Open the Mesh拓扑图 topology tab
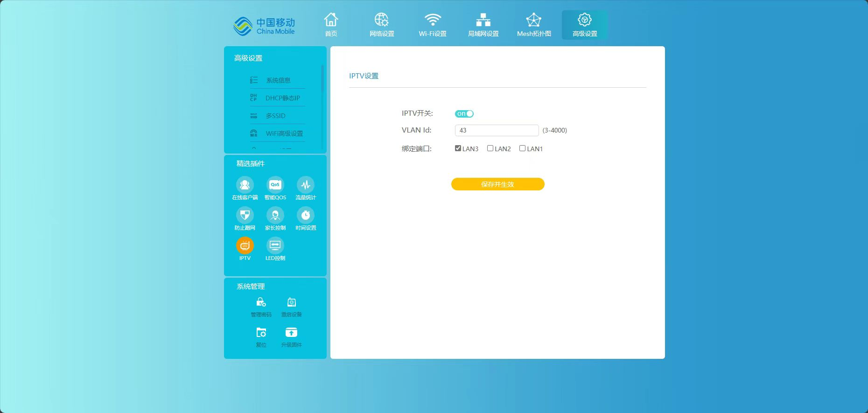The height and width of the screenshot is (413, 868). point(534,25)
